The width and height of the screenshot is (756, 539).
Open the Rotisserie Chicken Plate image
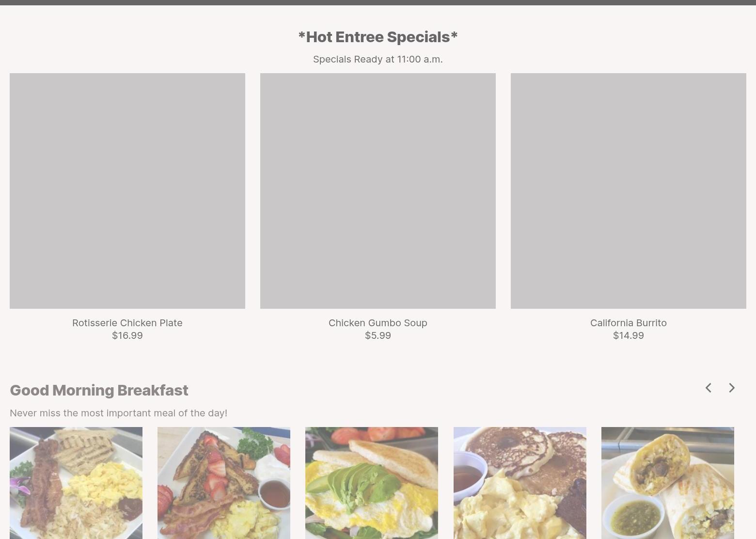tap(127, 191)
